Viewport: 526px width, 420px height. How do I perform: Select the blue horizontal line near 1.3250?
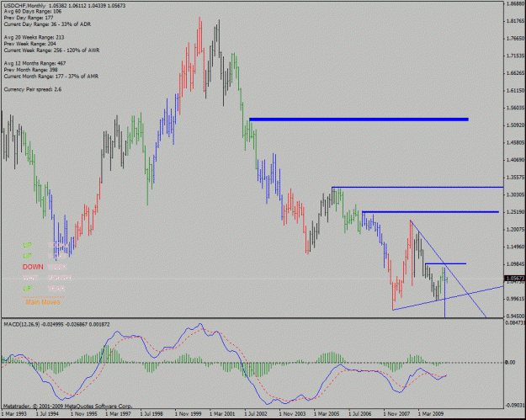[x=417, y=187]
